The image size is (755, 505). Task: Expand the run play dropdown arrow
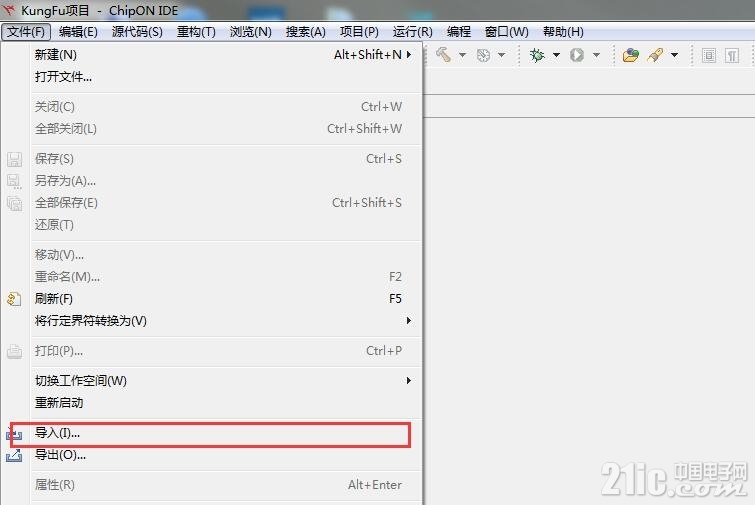tap(596, 55)
